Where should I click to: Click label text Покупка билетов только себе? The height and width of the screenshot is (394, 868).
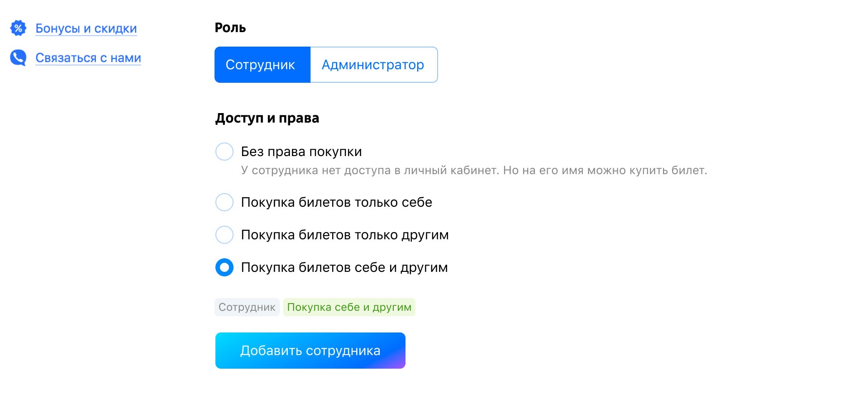pyautogui.click(x=336, y=202)
